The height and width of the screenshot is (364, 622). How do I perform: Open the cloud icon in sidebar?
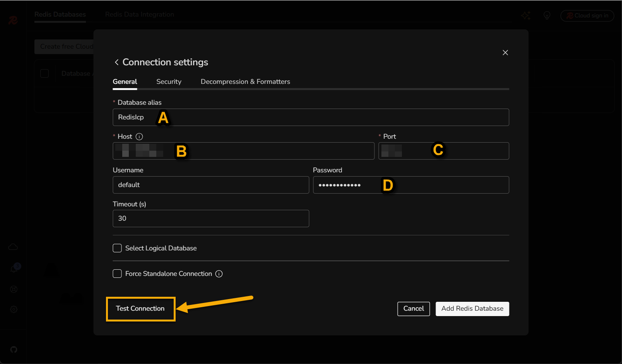tap(13, 247)
